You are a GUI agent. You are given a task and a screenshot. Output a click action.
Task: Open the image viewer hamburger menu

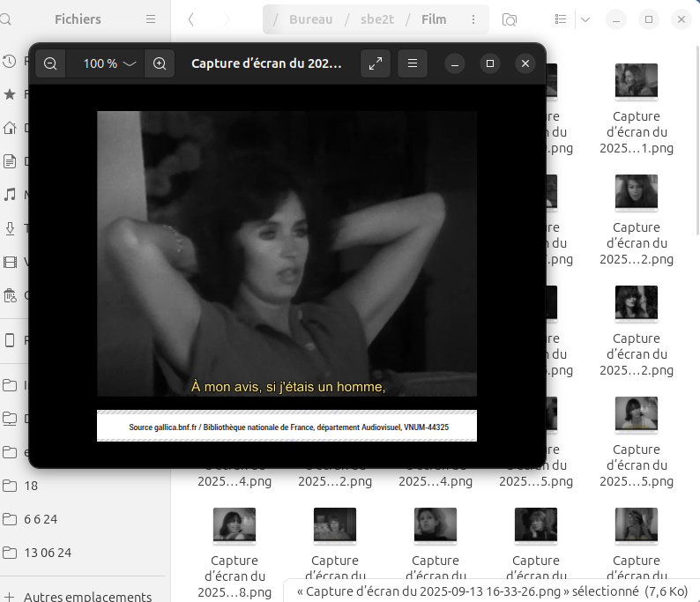[412, 63]
